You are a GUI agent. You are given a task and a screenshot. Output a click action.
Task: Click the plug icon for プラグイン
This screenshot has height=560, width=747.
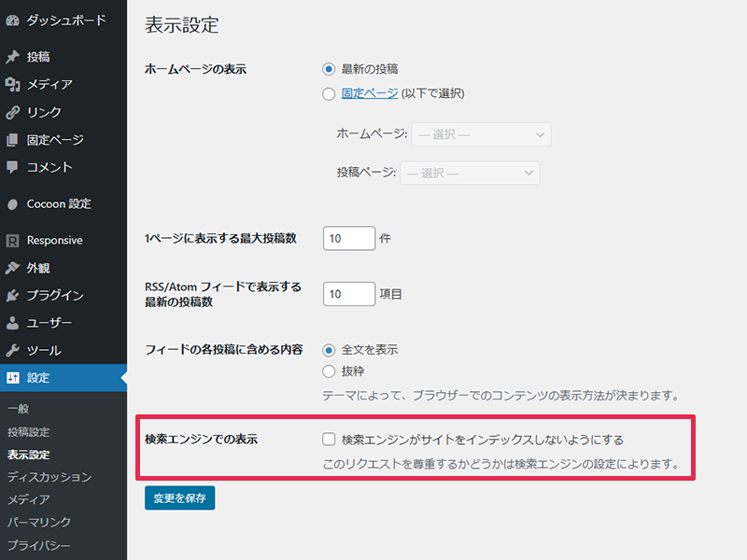(x=13, y=295)
